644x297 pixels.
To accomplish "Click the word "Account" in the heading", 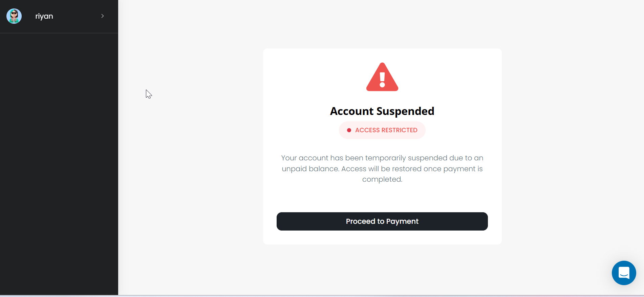I will click(351, 111).
